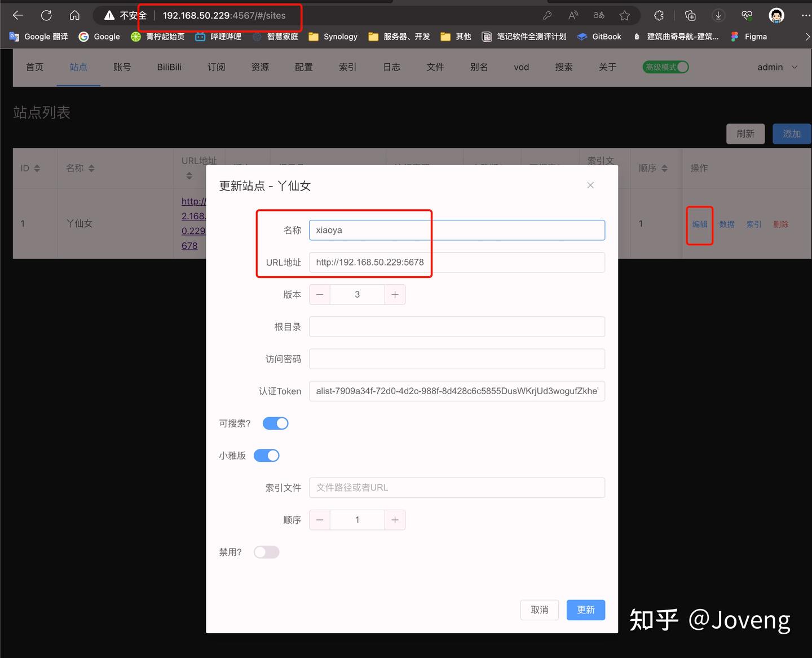The width and height of the screenshot is (812, 658).
Task: Click 取消 to cancel editing
Action: 540,610
